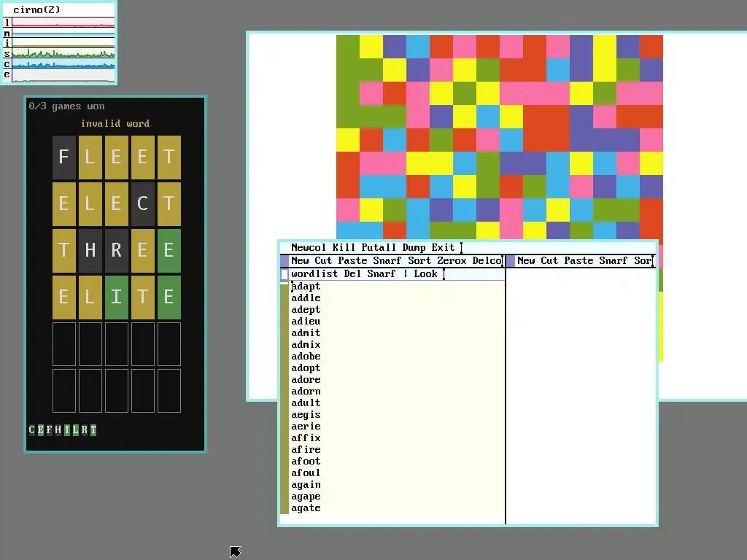Click the white layout box beside wordlist tag
Image resolution: width=747 pixels, height=560 pixels.
[285, 274]
